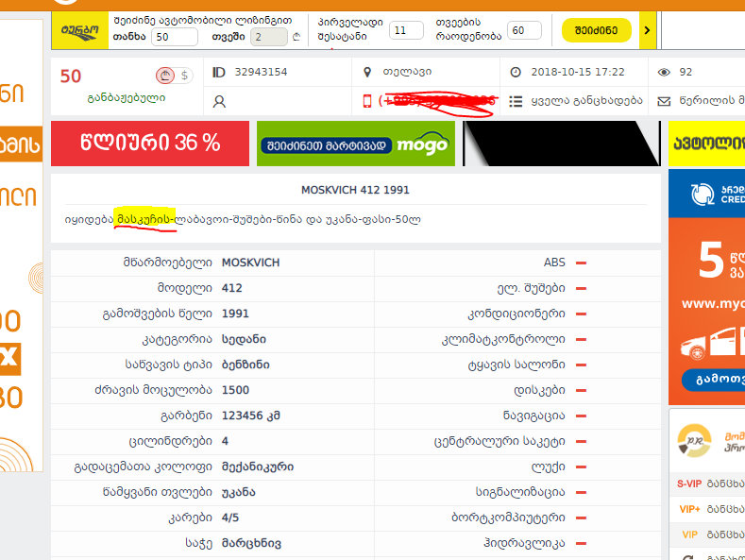Screen dimensions: 745x560
Task: Open წერილის მიწერა message link
Action: pyautogui.click(x=712, y=101)
